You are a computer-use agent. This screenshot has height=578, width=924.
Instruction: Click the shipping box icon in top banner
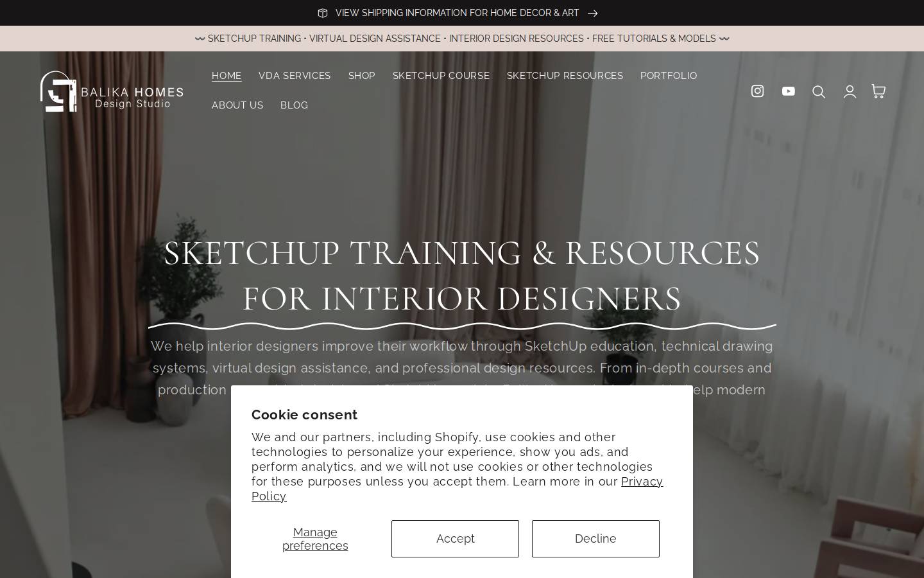(323, 13)
